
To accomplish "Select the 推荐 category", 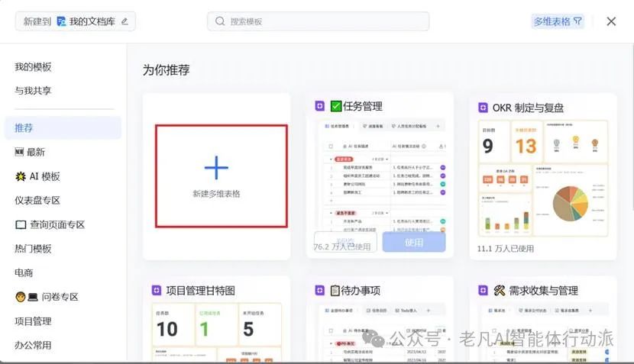I will (63, 128).
